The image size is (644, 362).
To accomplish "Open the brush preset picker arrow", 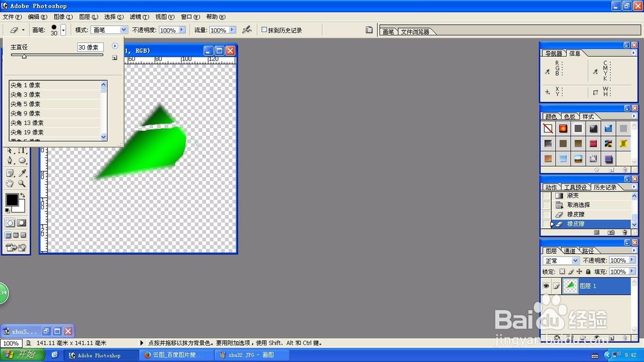I will (63, 30).
